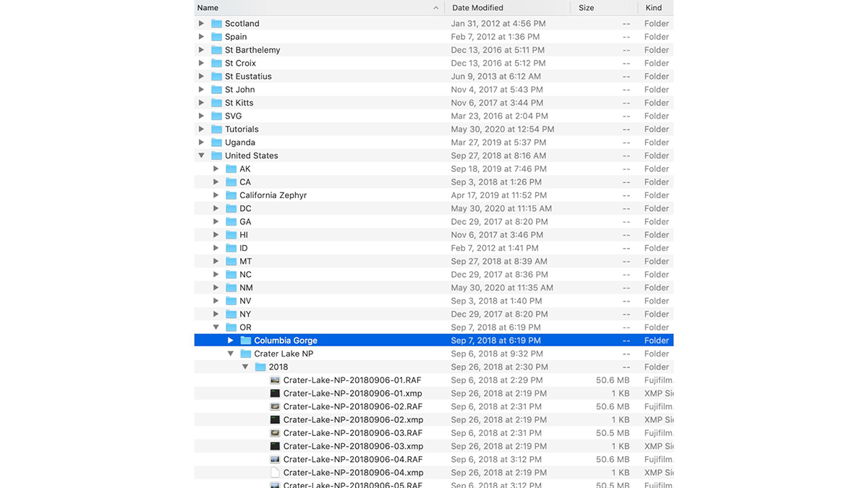Click the Crater-Lake-NP-20180906-02.xmp file icon
868x488 pixels.
coord(275,420)
